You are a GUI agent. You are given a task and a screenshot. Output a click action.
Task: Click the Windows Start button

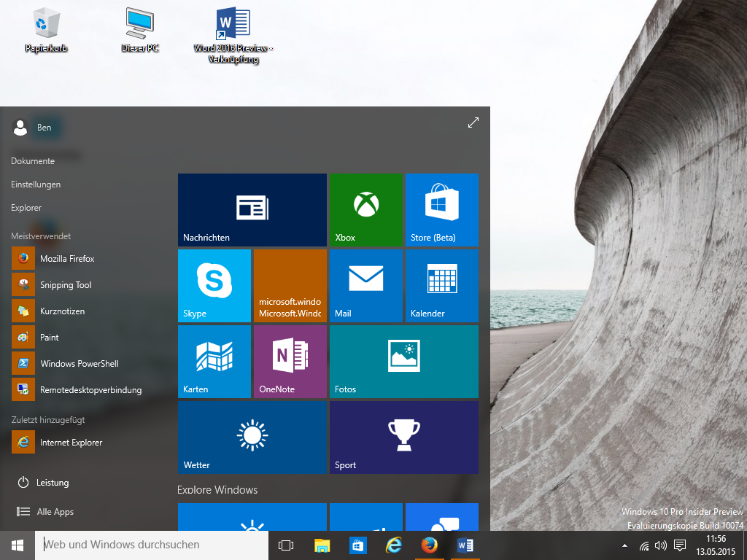[x=18, y=545]
